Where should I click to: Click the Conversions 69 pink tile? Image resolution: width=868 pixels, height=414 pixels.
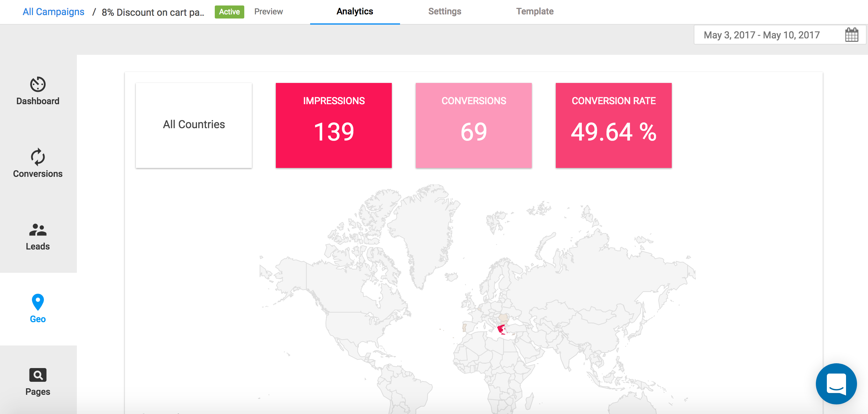(474, 125)
